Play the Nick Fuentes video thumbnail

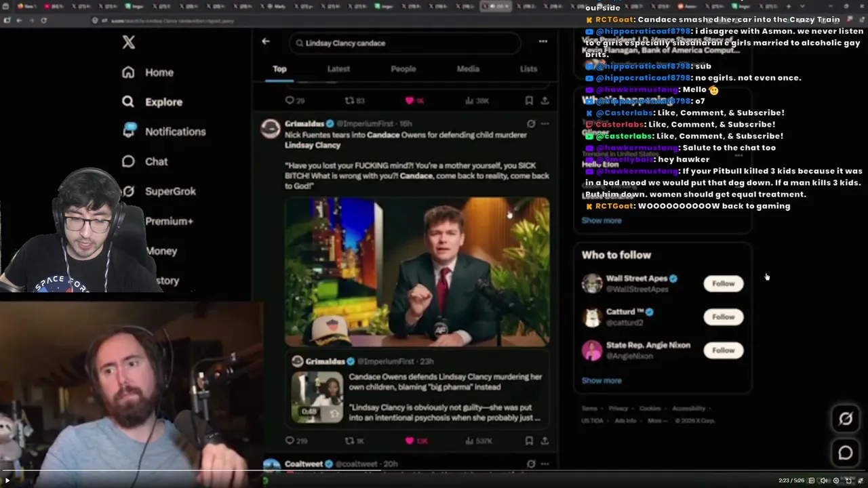(417, 272)
